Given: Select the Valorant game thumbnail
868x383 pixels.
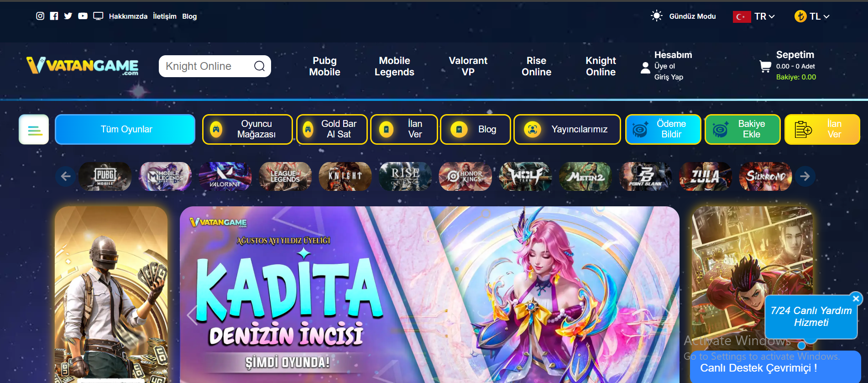Looking at the screenshot, I should coord(225,176).
